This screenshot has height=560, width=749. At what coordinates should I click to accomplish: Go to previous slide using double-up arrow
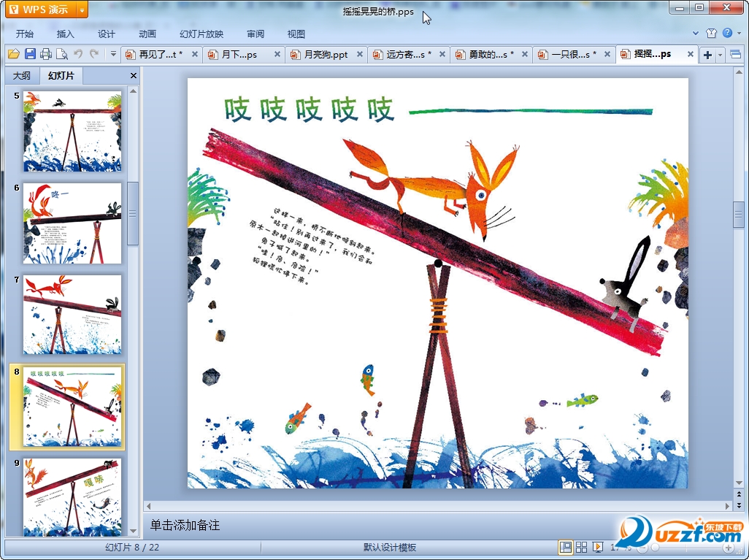739,494
